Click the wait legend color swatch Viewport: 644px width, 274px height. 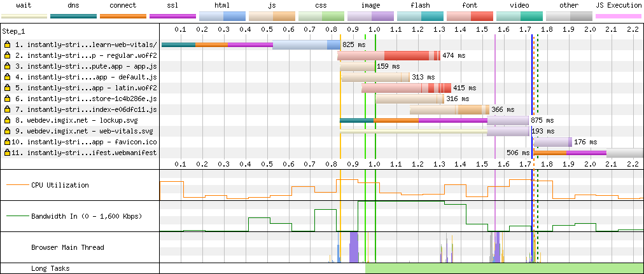point(24,17)
